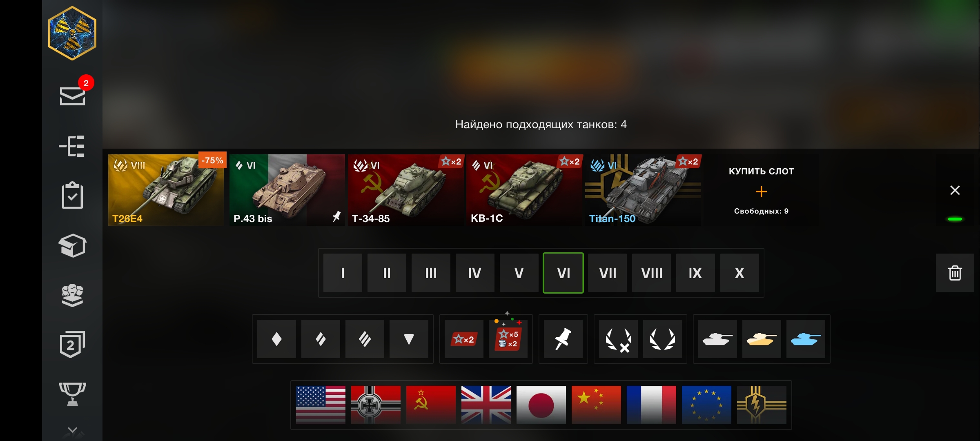Filter by pinned tanks pushpin icon
The width and height of the screenshot is (980, 441).
coord(563,339)
